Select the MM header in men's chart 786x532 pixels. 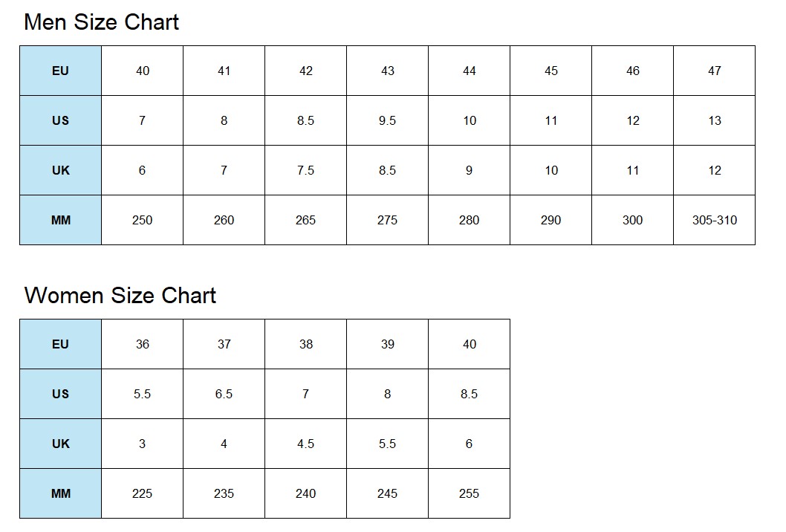[x=60, y=221]
